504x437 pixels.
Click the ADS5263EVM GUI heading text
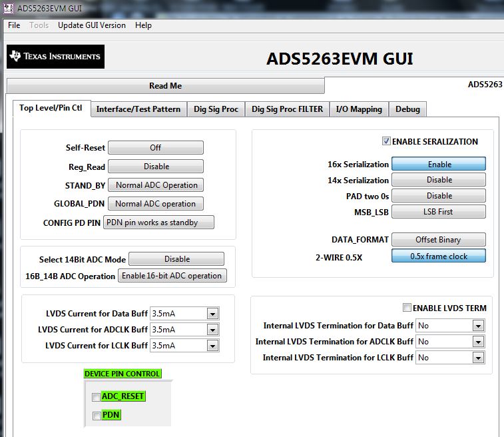340,59
